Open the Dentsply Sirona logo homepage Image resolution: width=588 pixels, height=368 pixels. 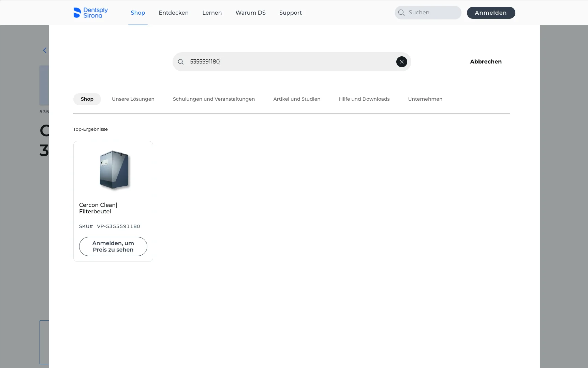[x=90, y=13]
